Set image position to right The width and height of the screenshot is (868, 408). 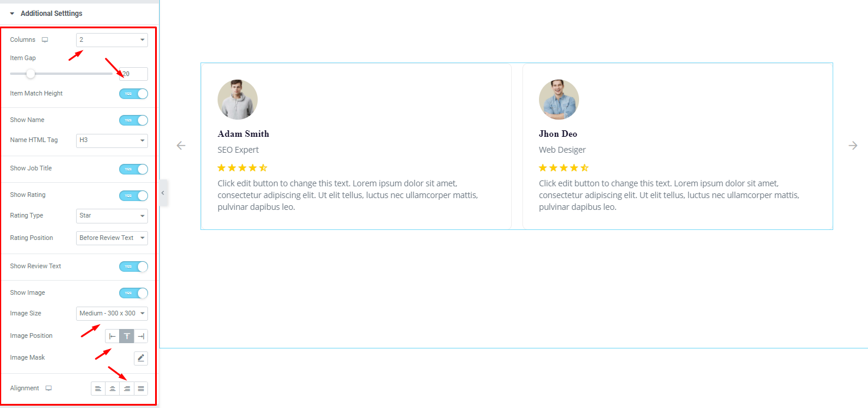141,336
